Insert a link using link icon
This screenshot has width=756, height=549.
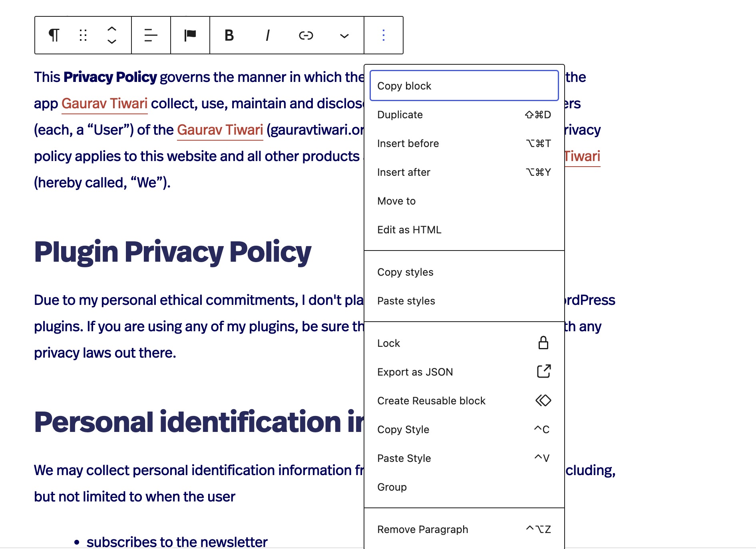point(306,35)
